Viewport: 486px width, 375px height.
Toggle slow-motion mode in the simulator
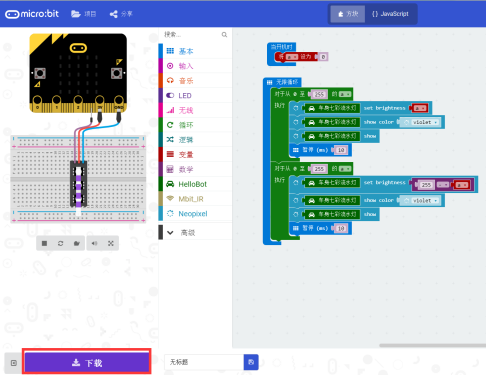77,243
